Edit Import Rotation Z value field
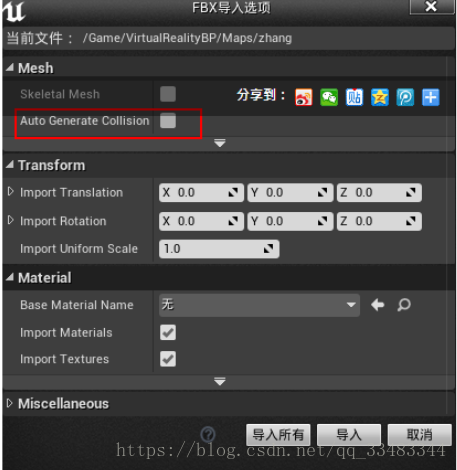 click(379, 221)
